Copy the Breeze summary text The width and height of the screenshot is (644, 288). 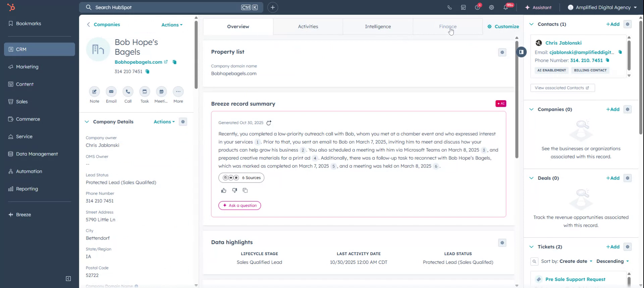click(245, 191)
